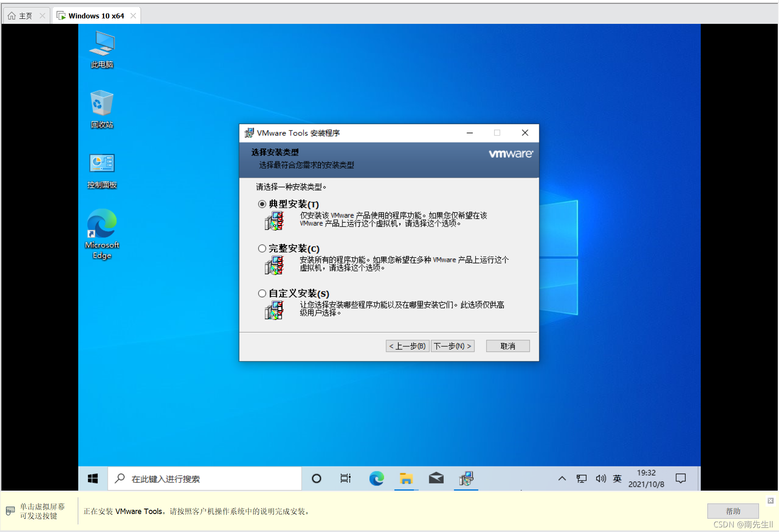Click the taskbar search box
This screenshot has width=779, height=532.
(205, 478)
